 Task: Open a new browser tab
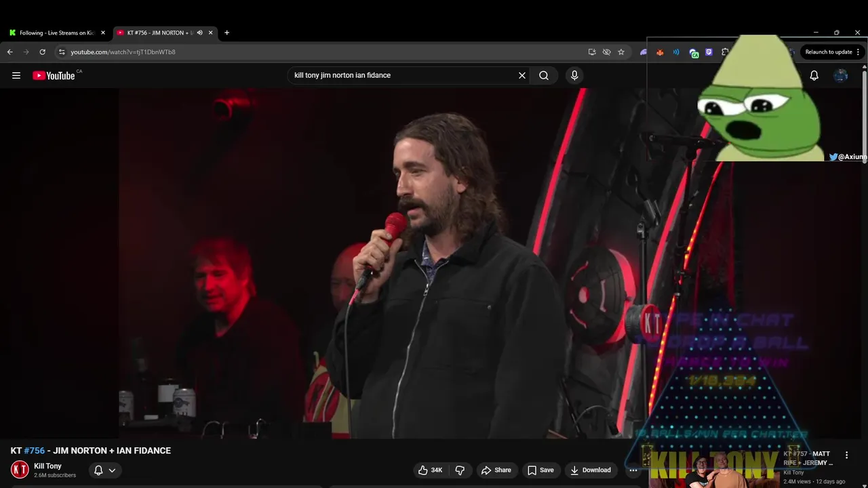click(226, 33)
